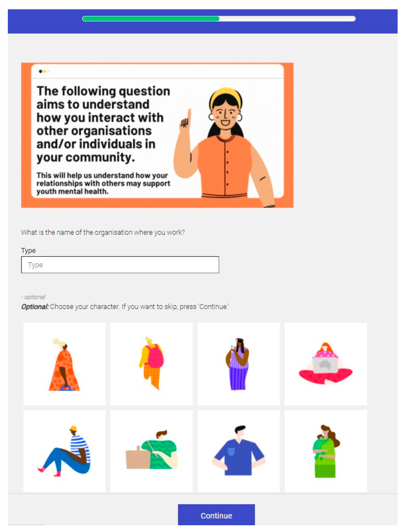The height and width of the screenshot is (532, 406).
Task: Choose the character in blue scrubs
Action: pyautogui.click(x=239, y=451)
